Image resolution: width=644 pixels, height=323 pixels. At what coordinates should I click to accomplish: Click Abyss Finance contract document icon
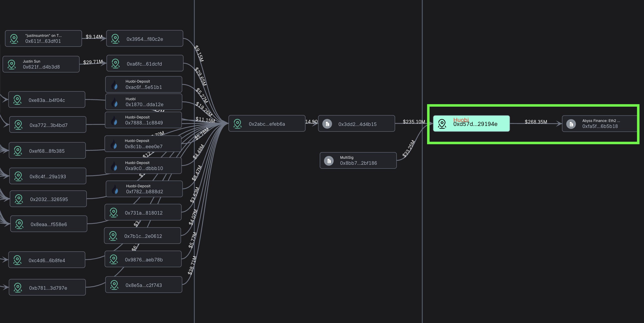571,124
